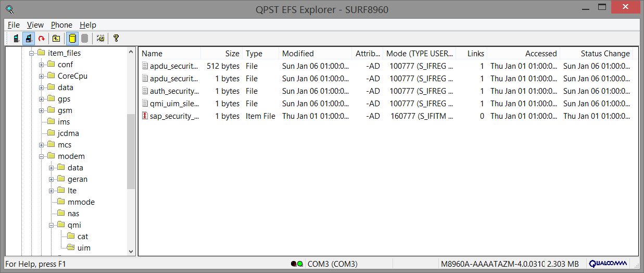The height and width of the screenshot is (273, 644).
Task: Expand the conf folder node
Action: pos(41,65)
